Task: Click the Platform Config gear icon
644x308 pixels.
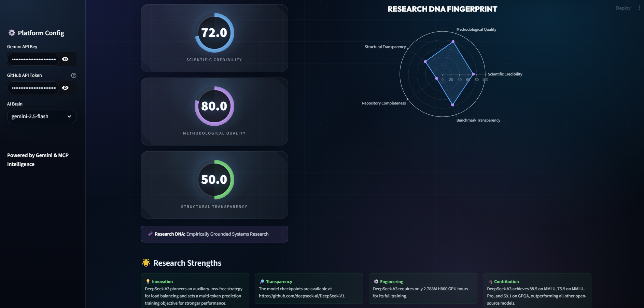Action: [12, 33]
